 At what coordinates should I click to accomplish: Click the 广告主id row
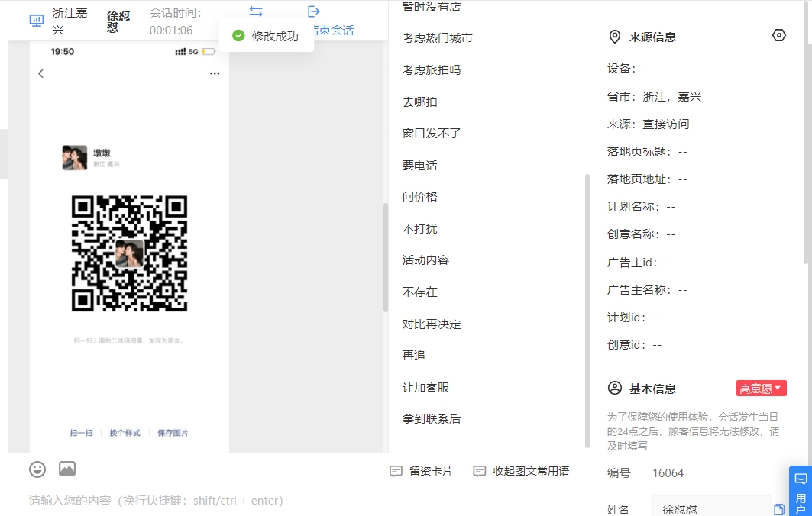[x=640, y=263]
